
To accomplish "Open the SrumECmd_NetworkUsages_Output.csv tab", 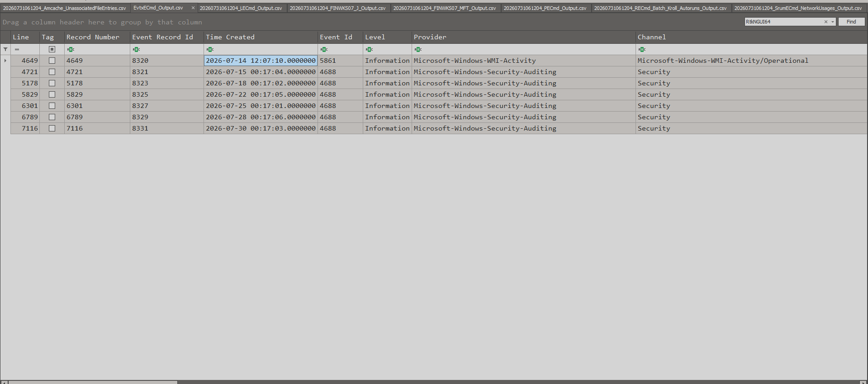I will (x=798, y=8).
